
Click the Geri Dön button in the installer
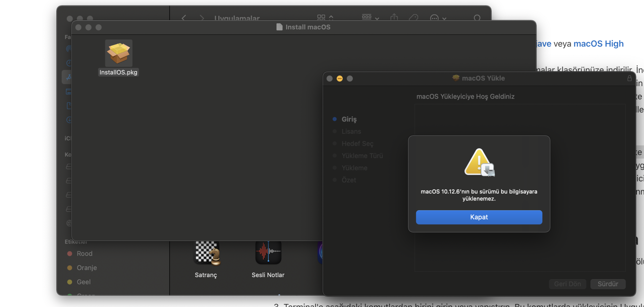[x=568, y=284]
